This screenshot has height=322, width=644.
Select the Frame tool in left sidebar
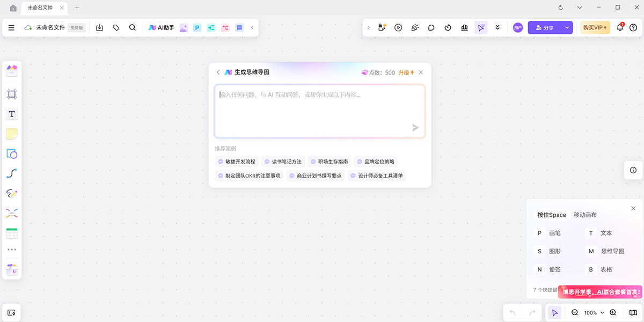pos(12,94)
